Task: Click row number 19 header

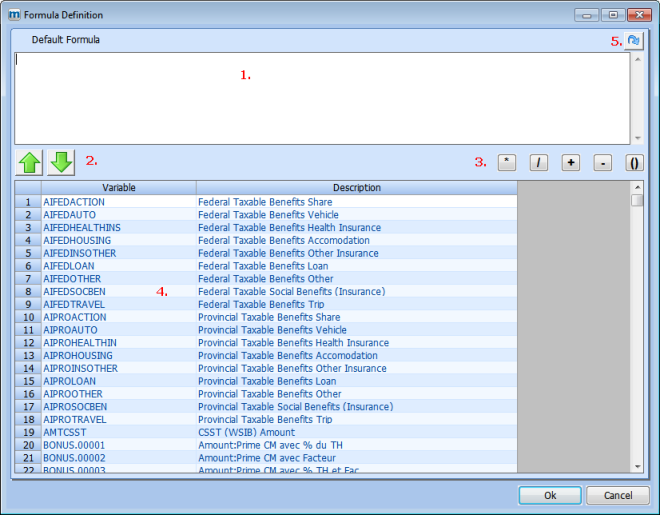Action: coord(28,433)
